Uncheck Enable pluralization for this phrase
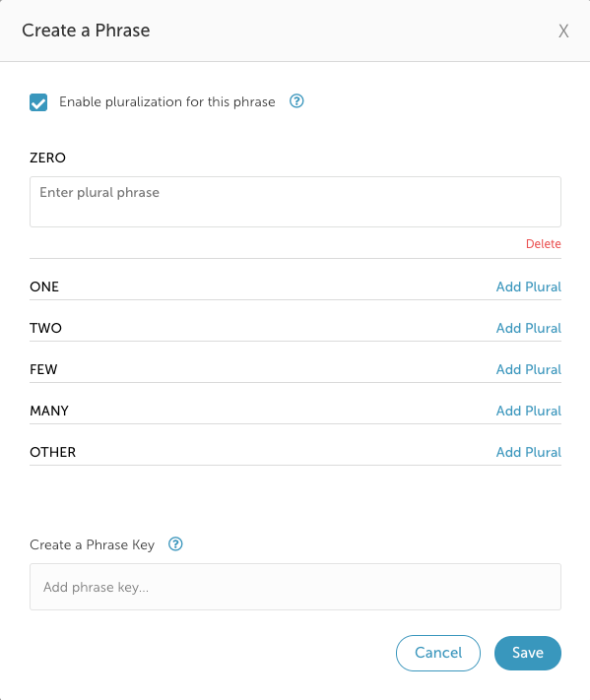590x700 pixels. point(38,102)
